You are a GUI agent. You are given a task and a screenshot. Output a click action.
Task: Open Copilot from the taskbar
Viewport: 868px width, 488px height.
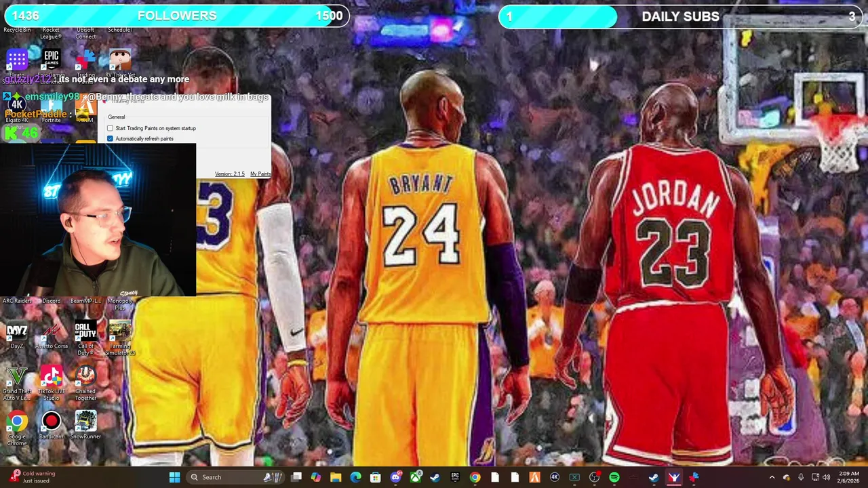click(316, 477)
